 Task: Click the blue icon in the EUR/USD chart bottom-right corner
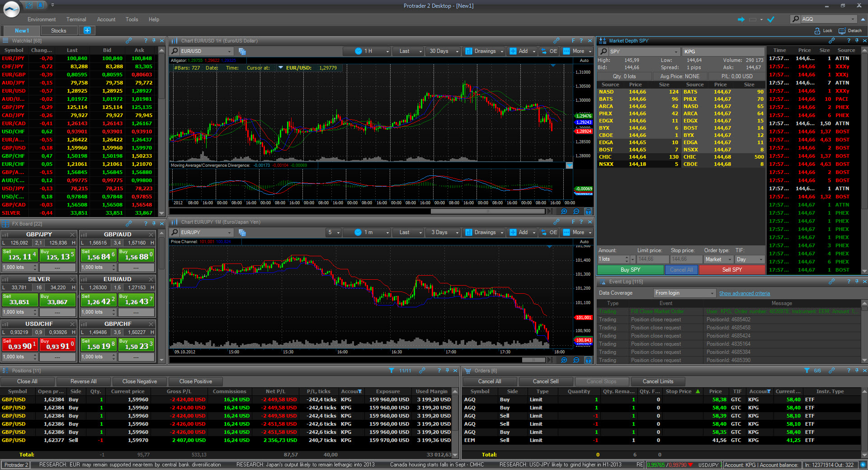[x=588, y=211]
